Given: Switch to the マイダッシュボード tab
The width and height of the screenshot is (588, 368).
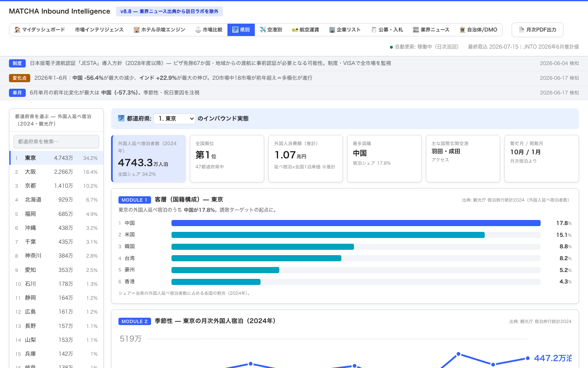Looking at the screenshot, I should 40,30.
